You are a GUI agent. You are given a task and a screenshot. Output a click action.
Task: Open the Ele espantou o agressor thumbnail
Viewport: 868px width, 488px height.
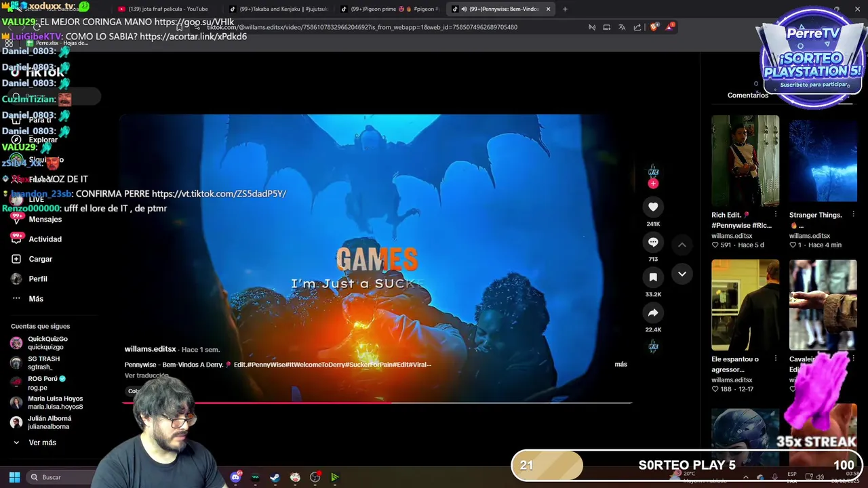pos(745,305)
